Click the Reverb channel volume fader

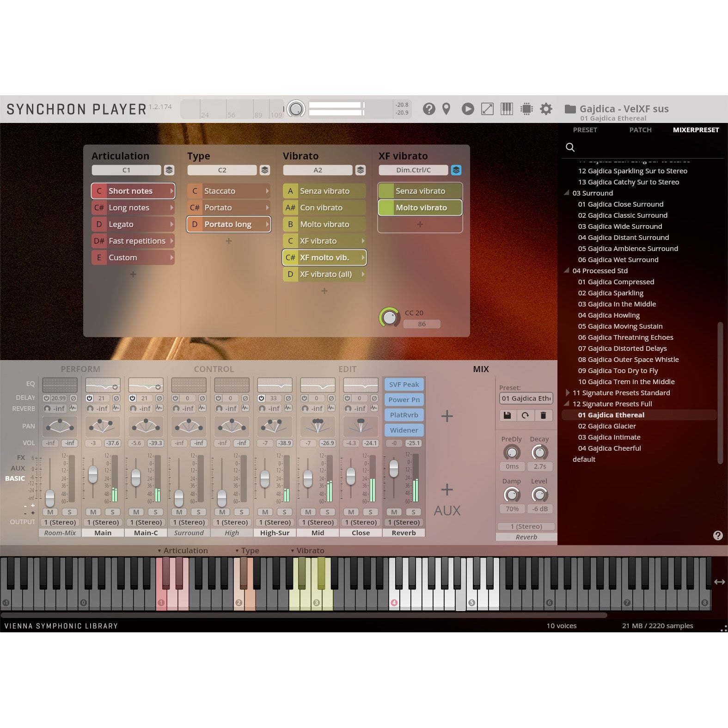point(394,469)
